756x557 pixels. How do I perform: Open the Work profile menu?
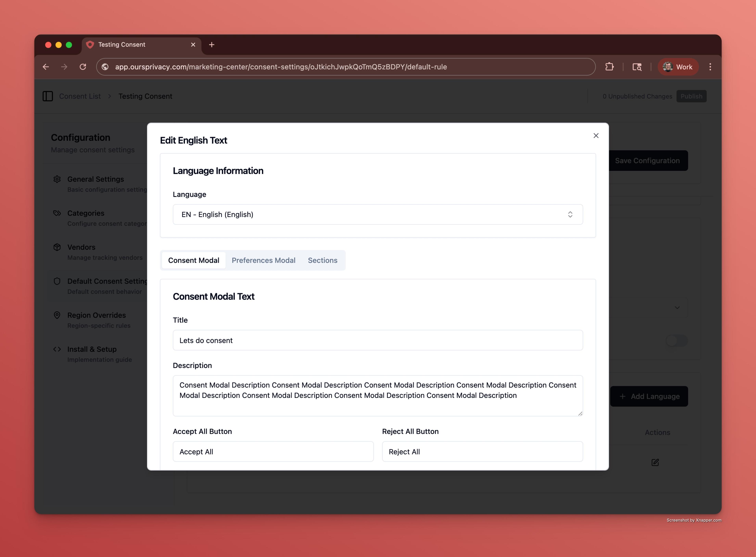click(x=678, y=67)
